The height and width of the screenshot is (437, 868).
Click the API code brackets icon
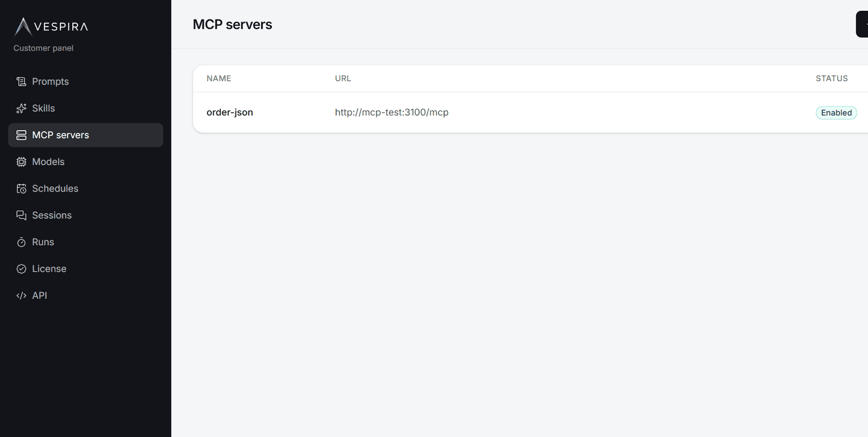click(x=21, y=295)
